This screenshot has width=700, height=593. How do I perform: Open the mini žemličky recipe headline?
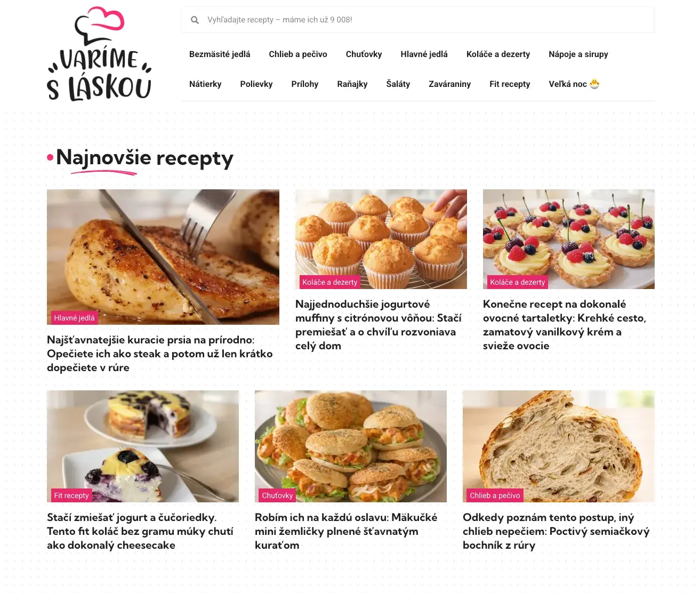point(347,531)
